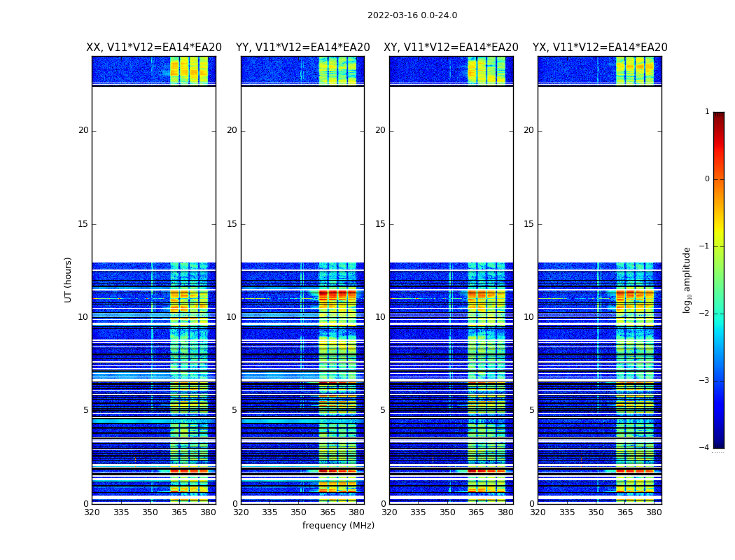Click the 380 MHz tick in YX plot
This screenshot has height=560, width=735.
click(x=654, y=512)
